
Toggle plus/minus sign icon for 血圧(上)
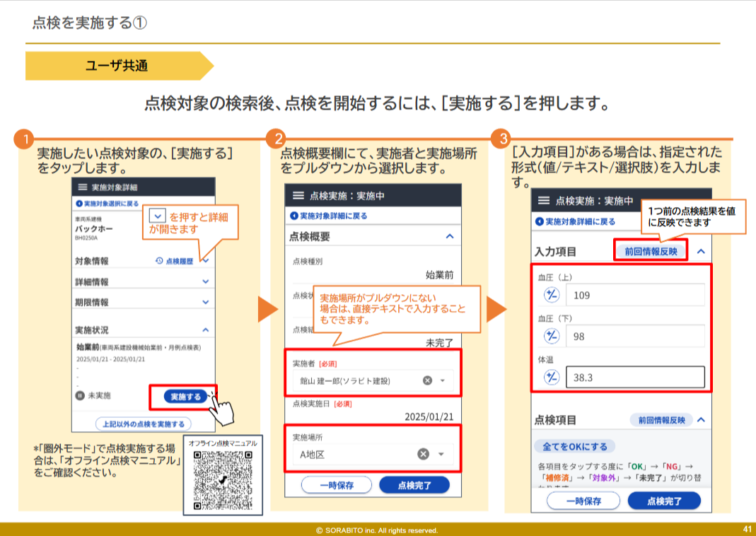(552, 295)
